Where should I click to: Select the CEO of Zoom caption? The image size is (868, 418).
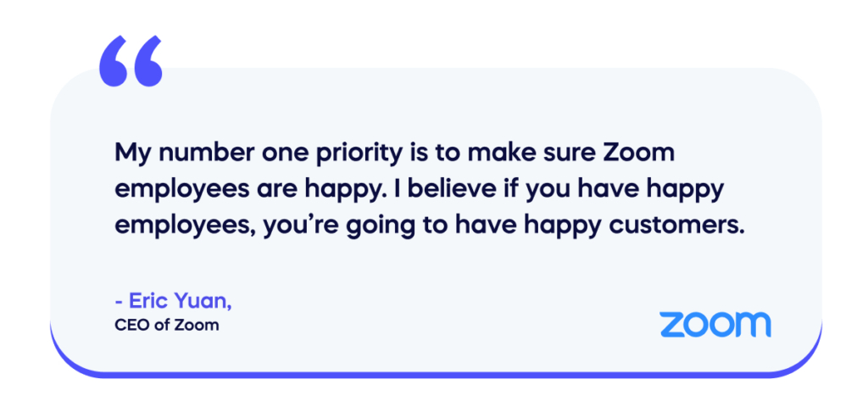[x=167, y=325]
